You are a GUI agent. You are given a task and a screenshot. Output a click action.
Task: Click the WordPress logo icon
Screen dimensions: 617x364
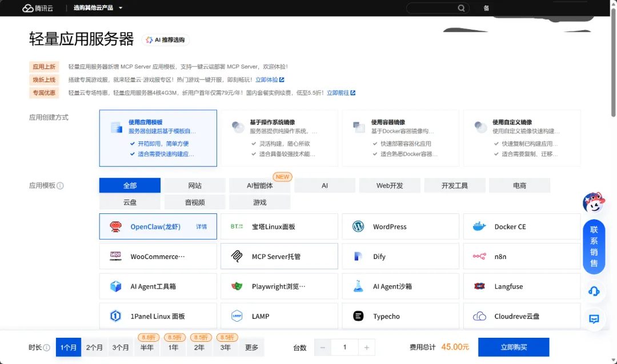(x=358, y=227)
